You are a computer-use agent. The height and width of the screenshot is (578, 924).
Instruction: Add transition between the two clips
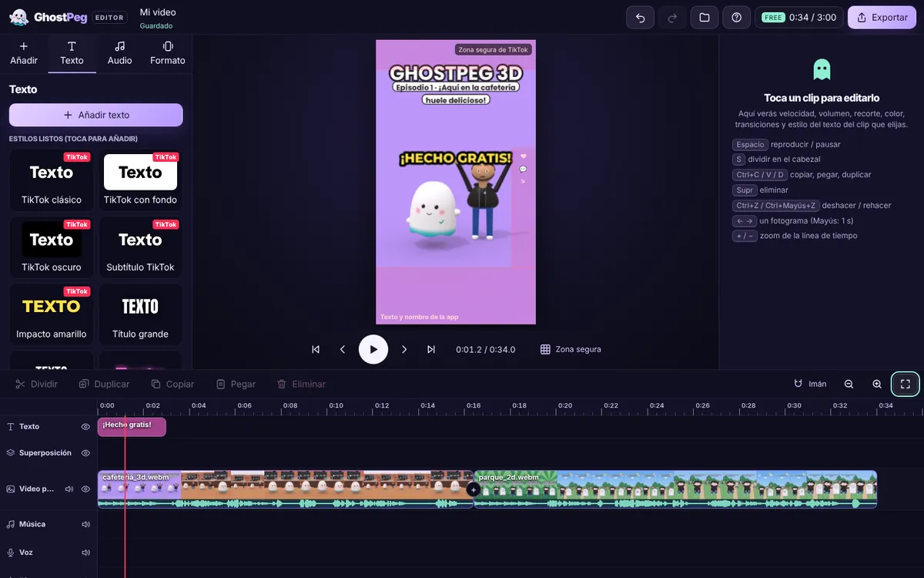pos(474,489)
